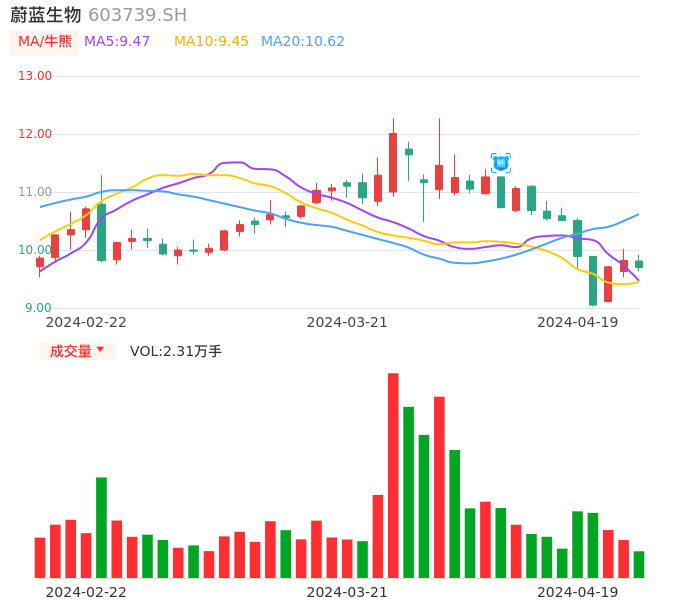Screen dimensions: 686x606
Task: Click the blue bear marker icon on chart
Action: tap(501, 162)
